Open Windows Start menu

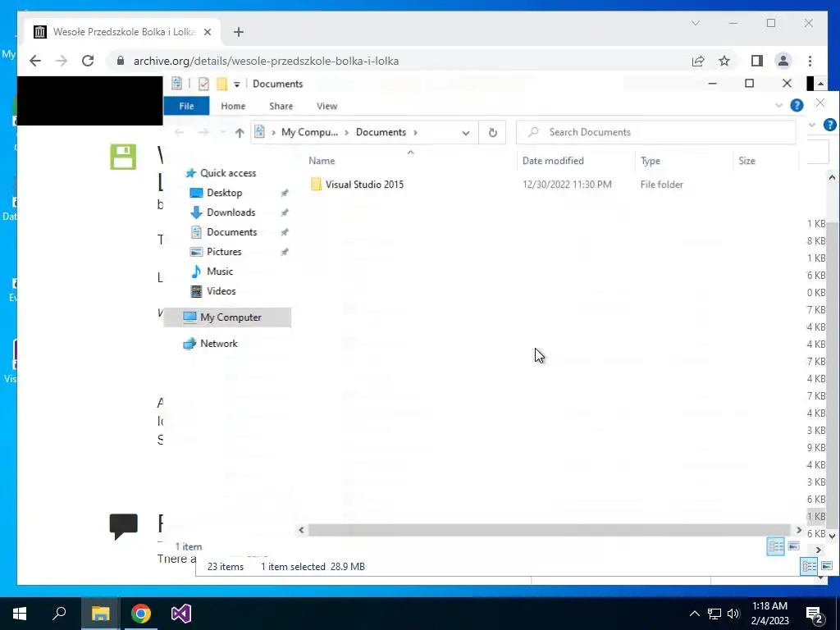(x=20, y=614)
